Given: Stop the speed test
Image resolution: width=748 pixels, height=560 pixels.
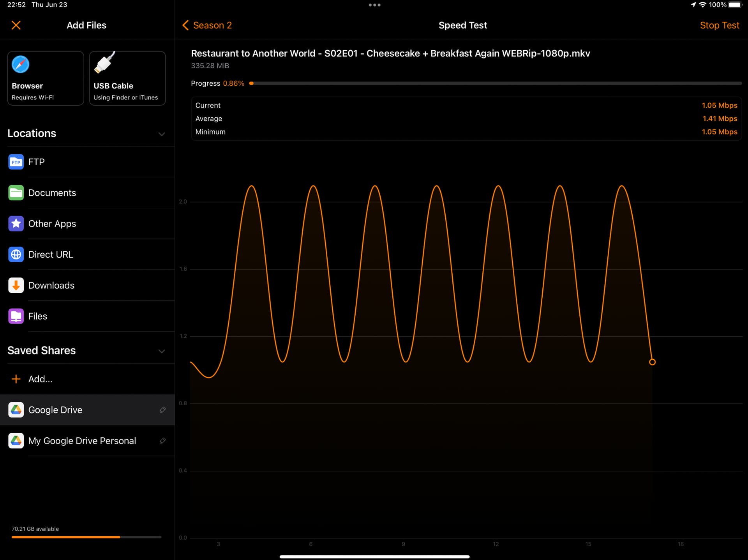Looking at the screenshot, I should (x=719, y=25).
